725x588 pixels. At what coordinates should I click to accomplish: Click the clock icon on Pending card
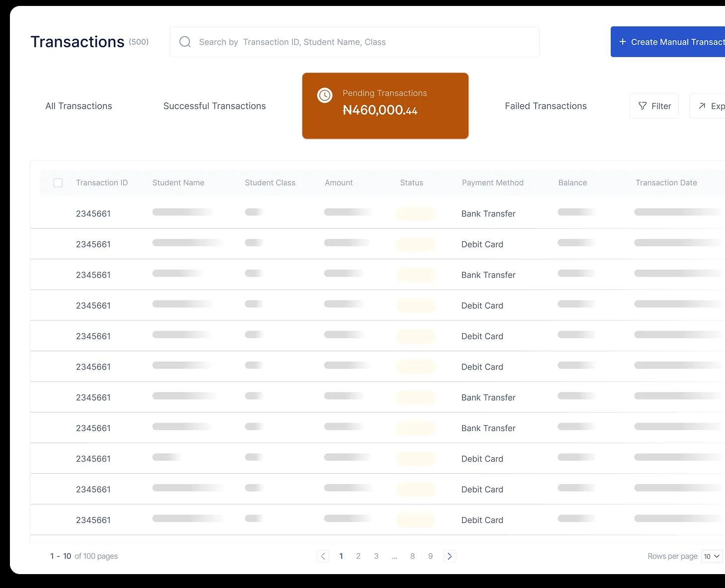pyautogui.click(x=325, y=95)
